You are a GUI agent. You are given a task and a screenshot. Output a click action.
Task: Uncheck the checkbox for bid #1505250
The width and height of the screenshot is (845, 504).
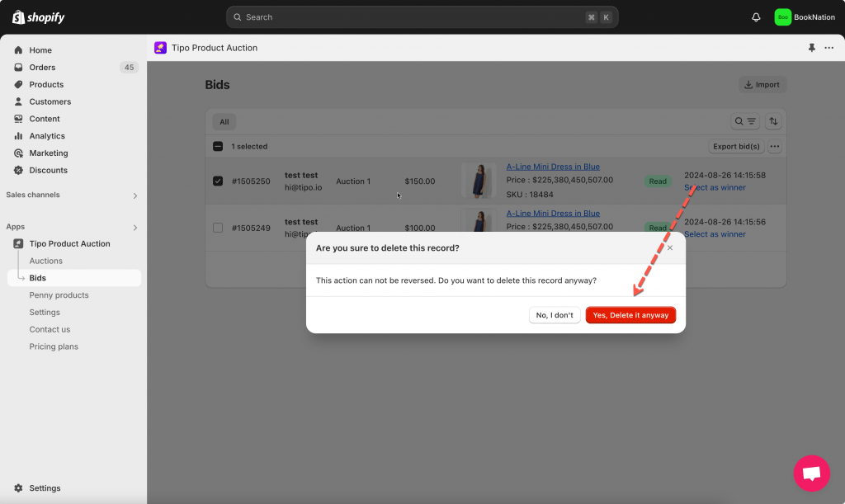click(218, 181)
